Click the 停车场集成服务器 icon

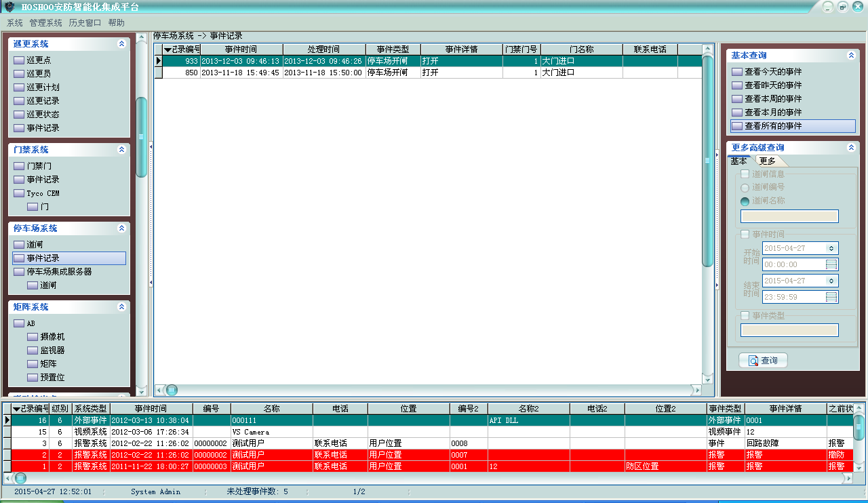coord(18,272)
